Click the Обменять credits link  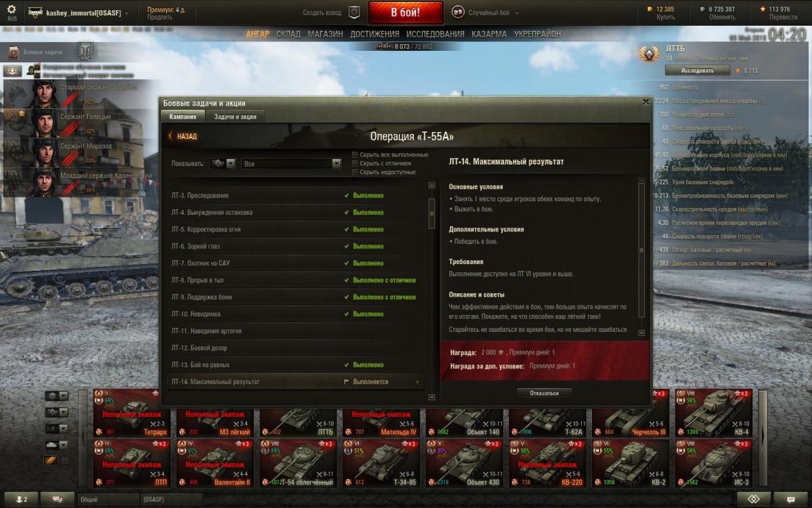[721, 18]
